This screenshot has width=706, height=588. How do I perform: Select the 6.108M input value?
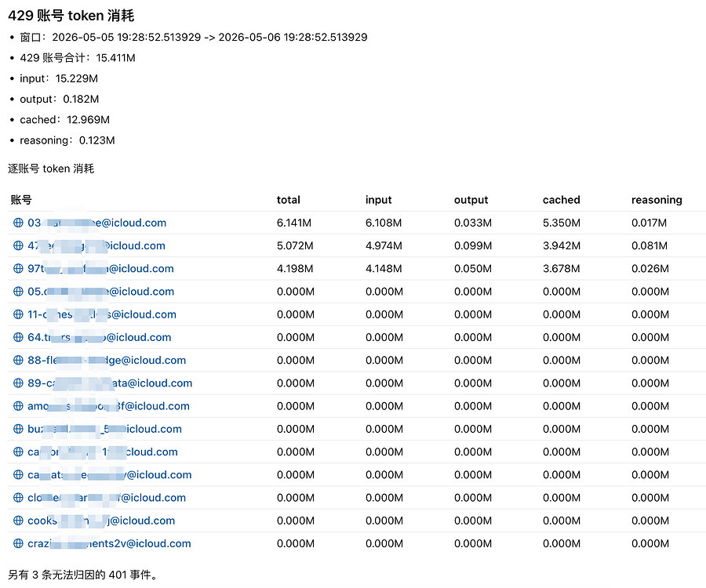[x=384, y=223]
